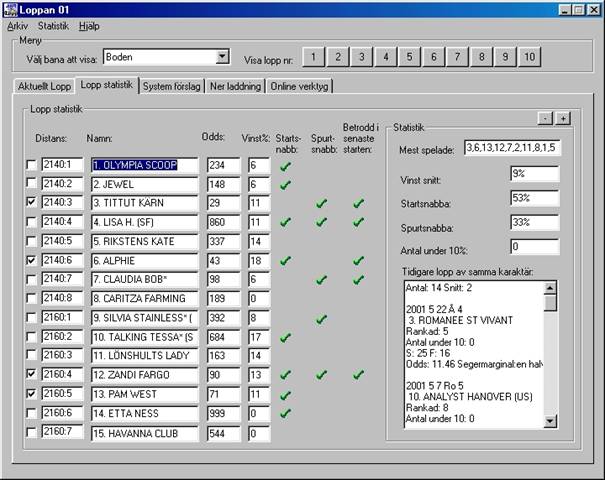Open the System förslag tab
This screenshot has height=480, width=605.
point(172,86)
